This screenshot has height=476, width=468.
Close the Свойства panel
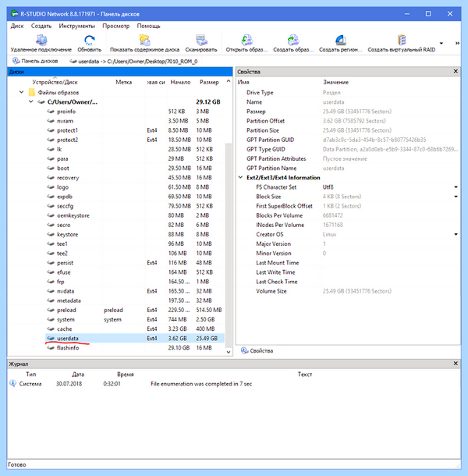coord(456,71)
